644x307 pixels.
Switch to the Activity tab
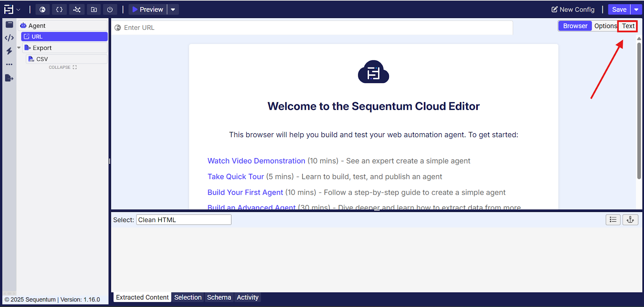248,297
